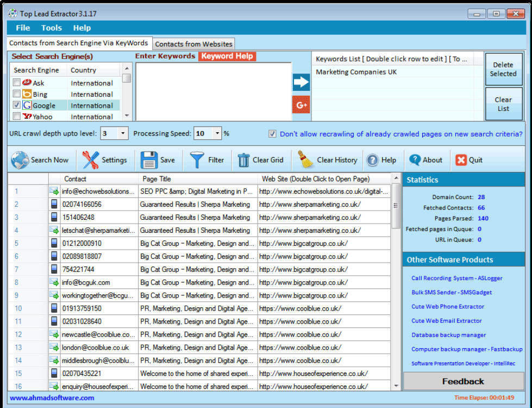Uncheck the Google search engine
This screenshot has width=532, height=408.
15,105
